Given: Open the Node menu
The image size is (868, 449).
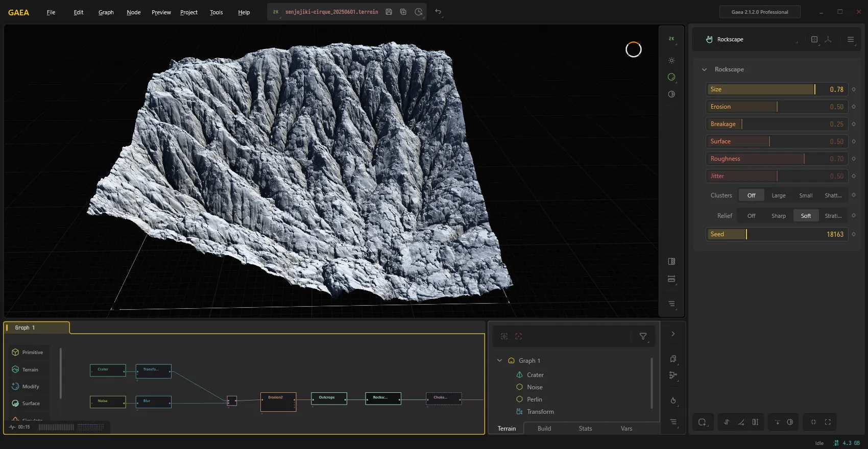Looking at the screenshot, I should pos(134,12).
